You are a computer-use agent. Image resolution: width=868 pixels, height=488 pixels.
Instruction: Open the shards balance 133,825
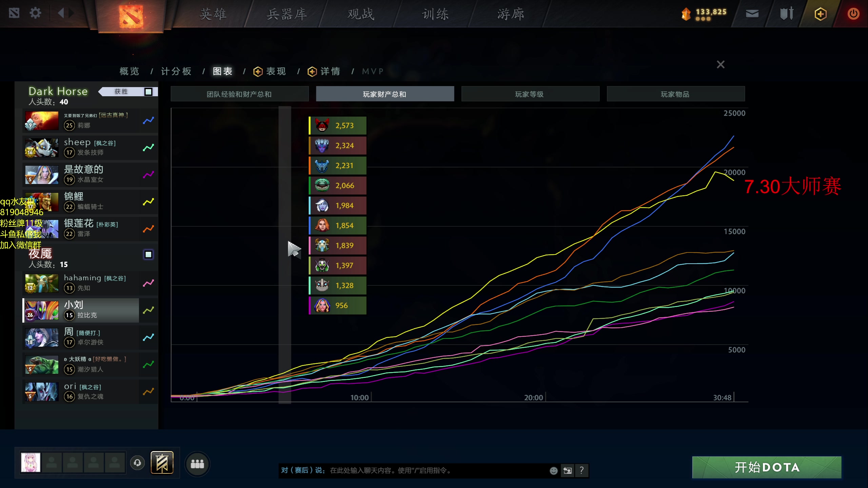coord(704,14)
